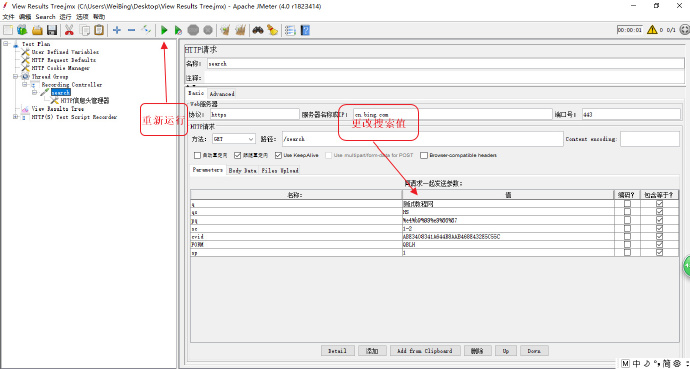
Task: Save the test plan with floppy icon
Action: [x=52, y=30]
